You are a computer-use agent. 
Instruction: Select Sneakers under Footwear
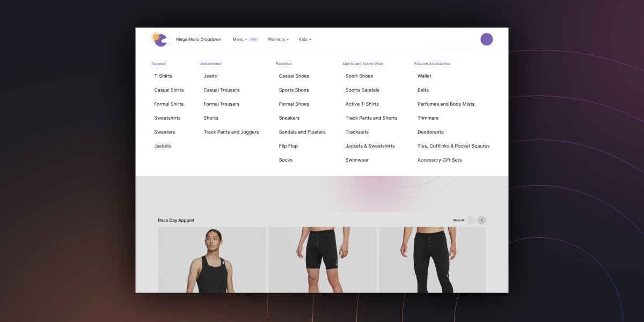[289, 118]
